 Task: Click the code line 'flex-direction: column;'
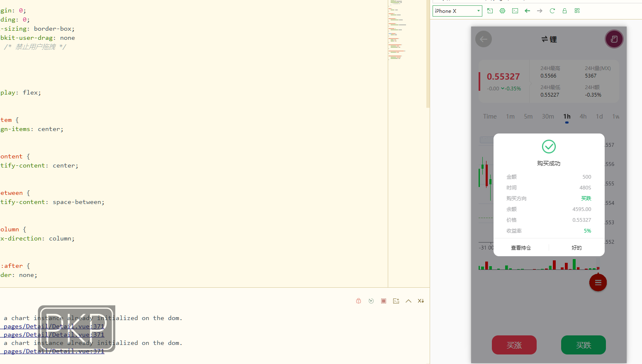[x=37, y=238]
